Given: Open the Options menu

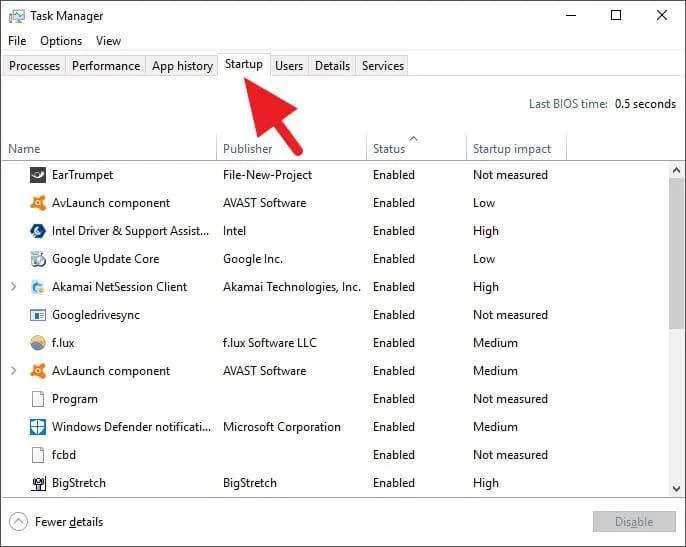Looking at the screenshot, I should click(61, 41).
